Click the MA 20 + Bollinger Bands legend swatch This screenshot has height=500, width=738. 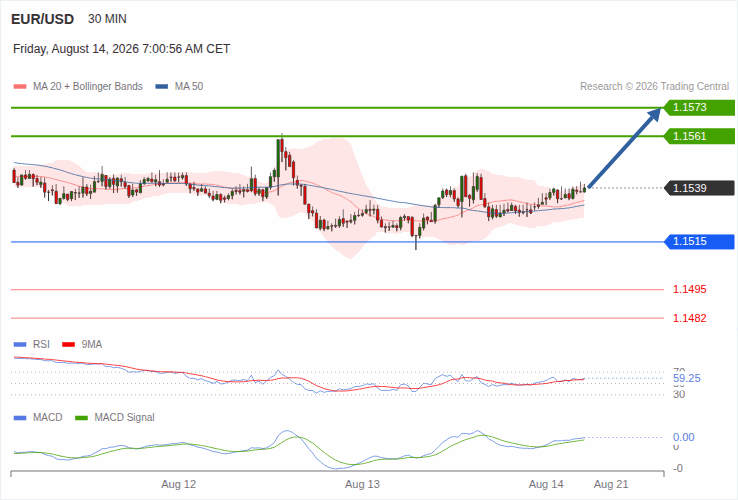tap(20, 87)
